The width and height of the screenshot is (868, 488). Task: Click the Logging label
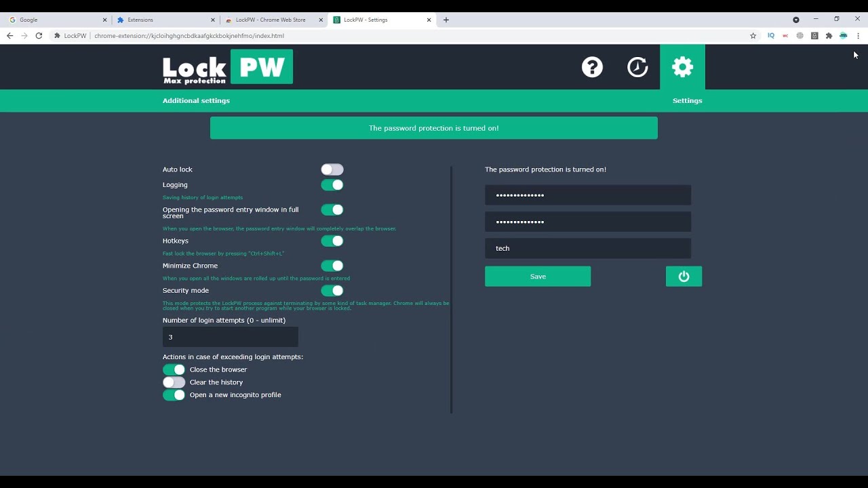pos(175,185)
